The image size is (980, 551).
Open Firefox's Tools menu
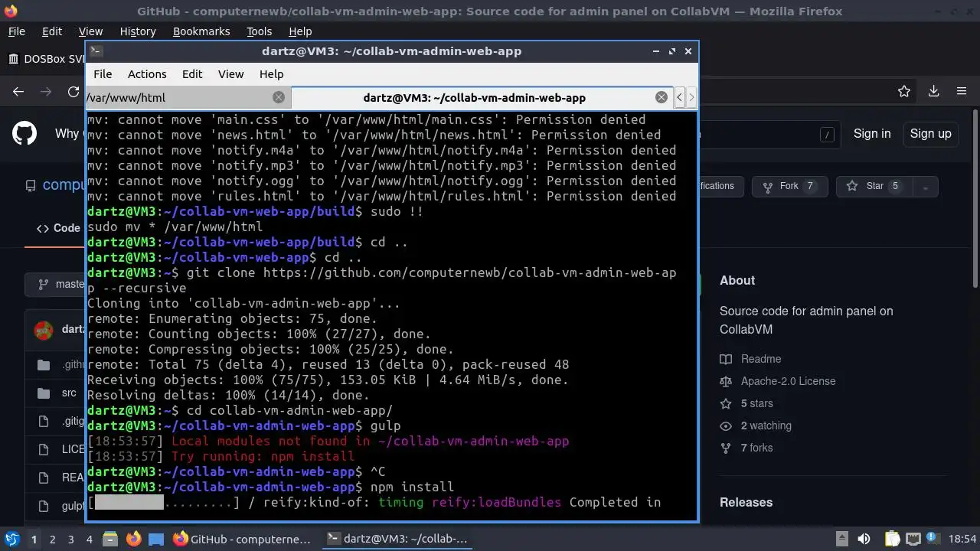tap(259, 31)
